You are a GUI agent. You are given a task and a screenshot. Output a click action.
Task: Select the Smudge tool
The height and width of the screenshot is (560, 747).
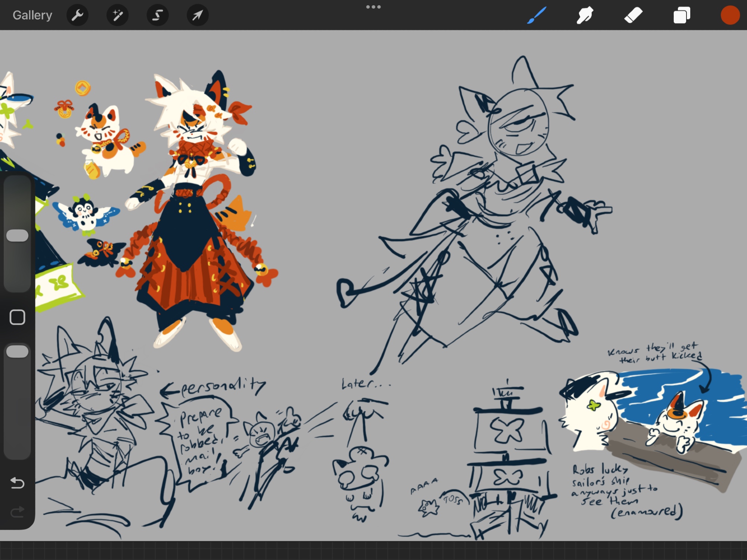[585, 15]
